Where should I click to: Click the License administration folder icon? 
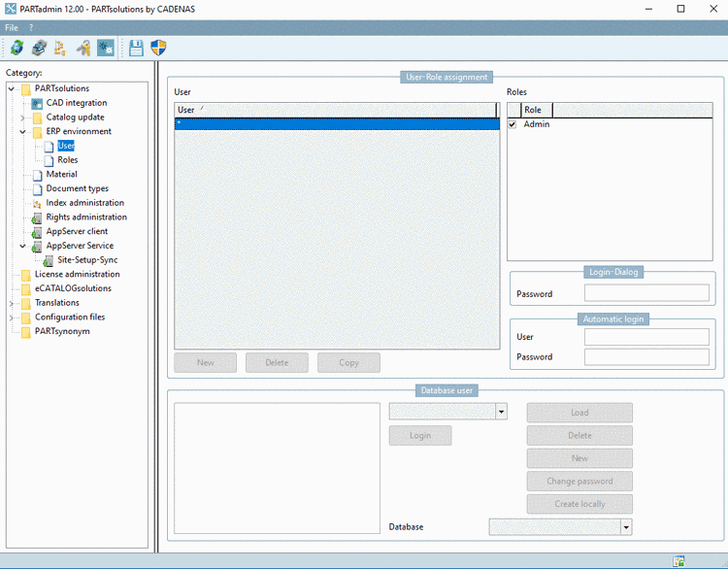coord(26,275)
